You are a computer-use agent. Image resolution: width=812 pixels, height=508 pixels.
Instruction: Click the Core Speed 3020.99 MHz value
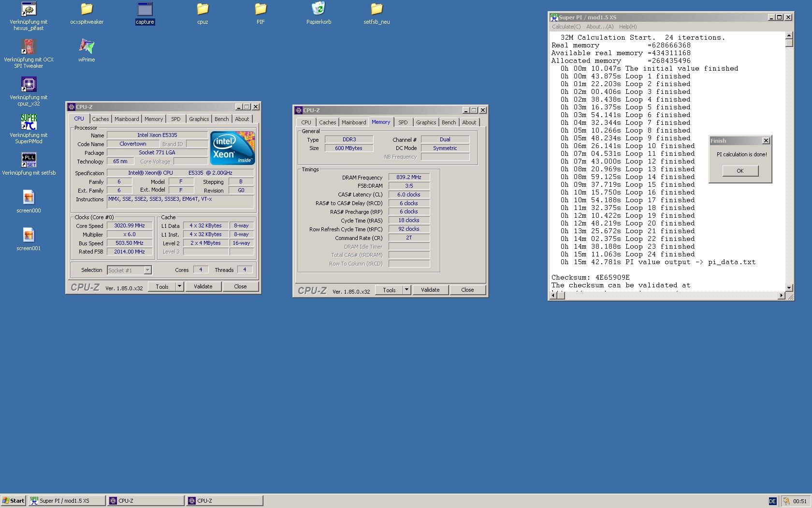(130, 225)
